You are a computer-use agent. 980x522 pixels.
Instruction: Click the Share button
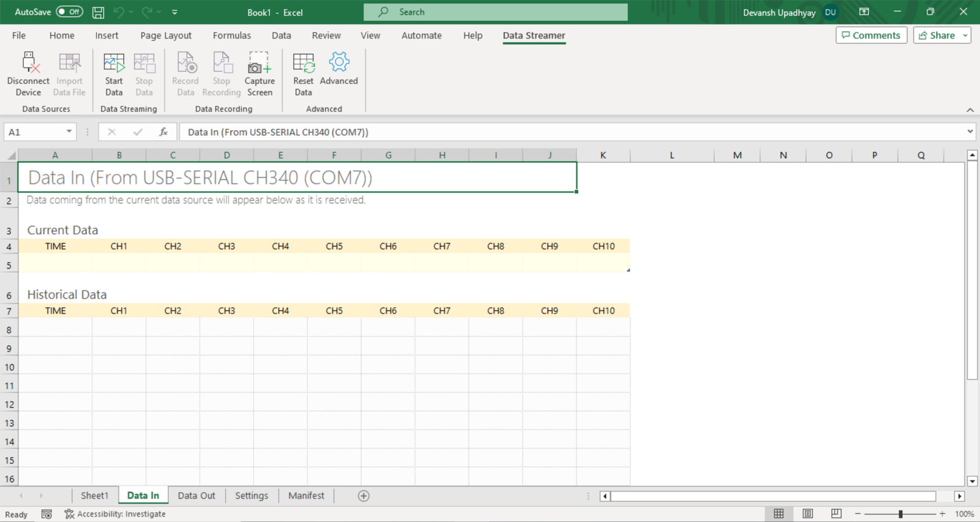click(x=937, y=35)
